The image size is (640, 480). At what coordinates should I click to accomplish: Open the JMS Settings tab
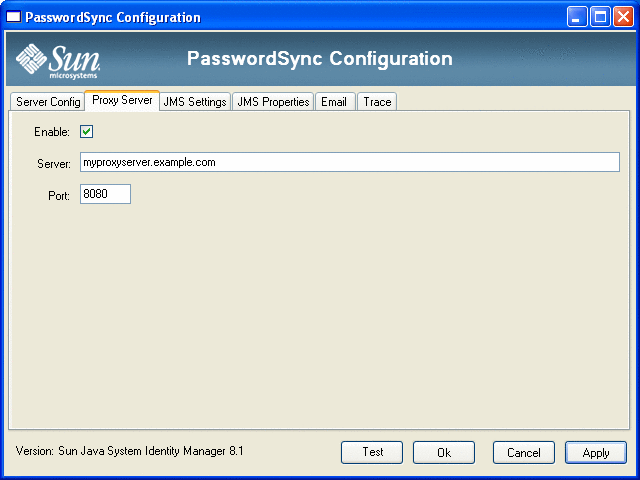[x=195, y=102]
